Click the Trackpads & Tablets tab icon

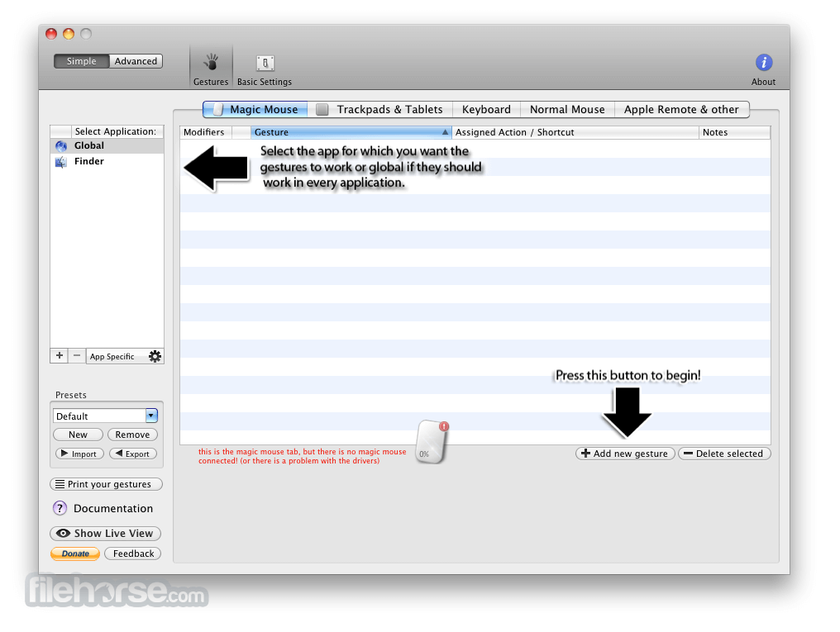[322, 109]
